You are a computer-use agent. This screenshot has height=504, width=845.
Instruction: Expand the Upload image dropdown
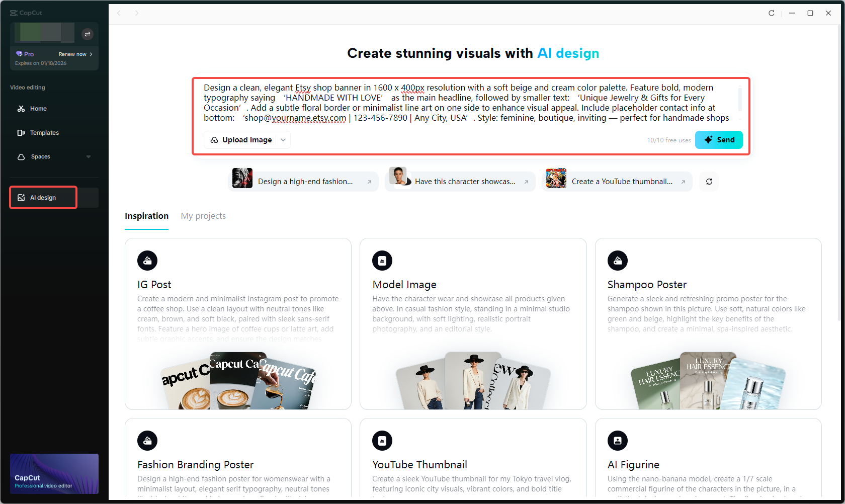click(283, 139)
